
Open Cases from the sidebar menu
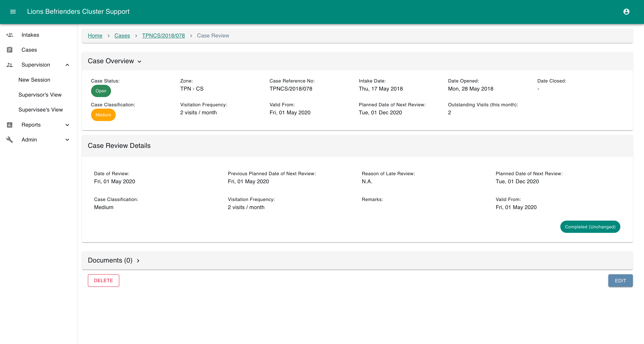39,50
